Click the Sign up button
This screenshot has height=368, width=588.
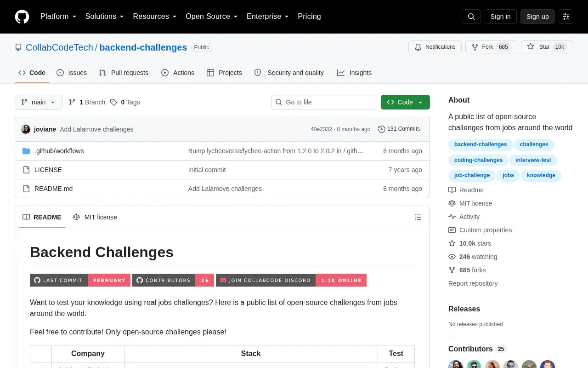coord(537,17)
